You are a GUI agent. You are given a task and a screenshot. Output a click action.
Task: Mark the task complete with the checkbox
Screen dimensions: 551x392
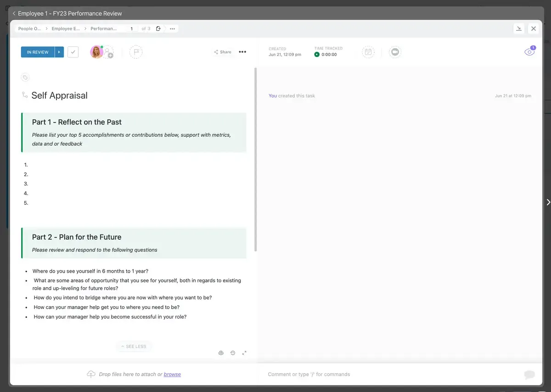tap(73, 52)
